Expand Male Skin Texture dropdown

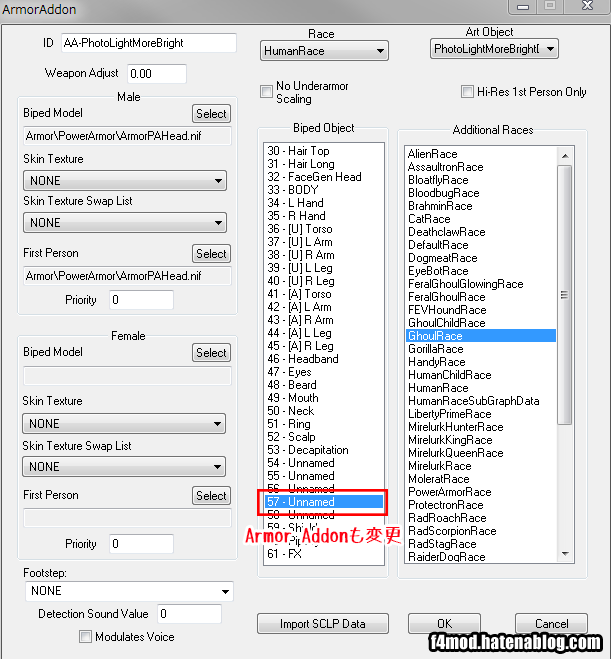[125, 181]
